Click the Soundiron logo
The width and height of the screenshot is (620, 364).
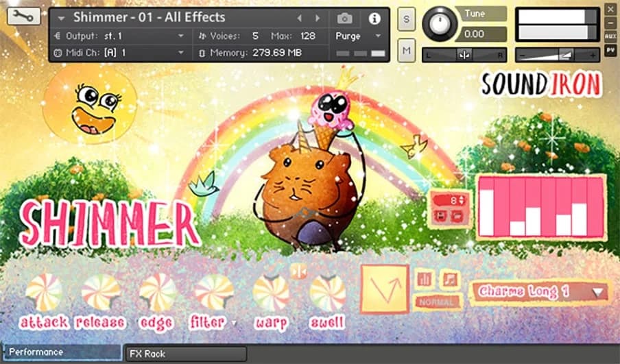click(x=541, y=84)
